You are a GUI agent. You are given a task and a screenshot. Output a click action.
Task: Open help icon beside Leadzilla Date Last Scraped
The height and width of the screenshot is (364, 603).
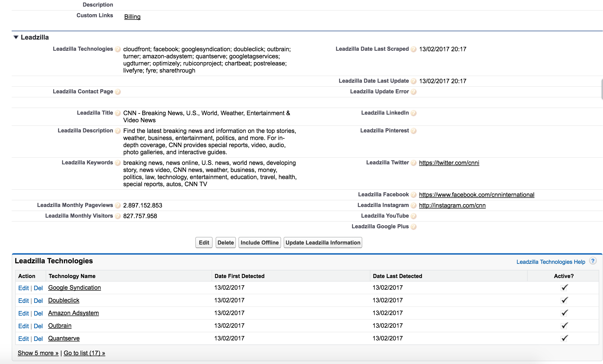414,49
